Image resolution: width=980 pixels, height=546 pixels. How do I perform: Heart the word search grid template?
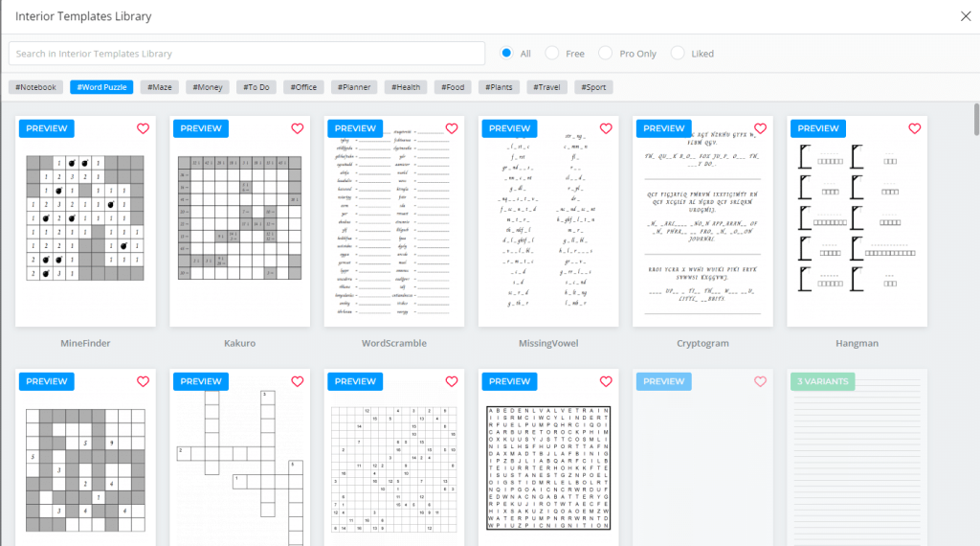[x=606, y=381]
